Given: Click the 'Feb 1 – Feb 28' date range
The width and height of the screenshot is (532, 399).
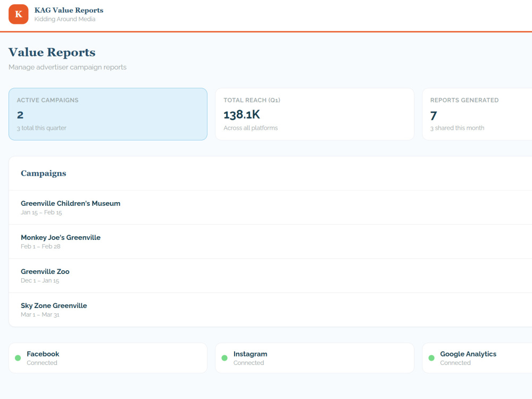Looking at the screenshot, I should point(40,246).
